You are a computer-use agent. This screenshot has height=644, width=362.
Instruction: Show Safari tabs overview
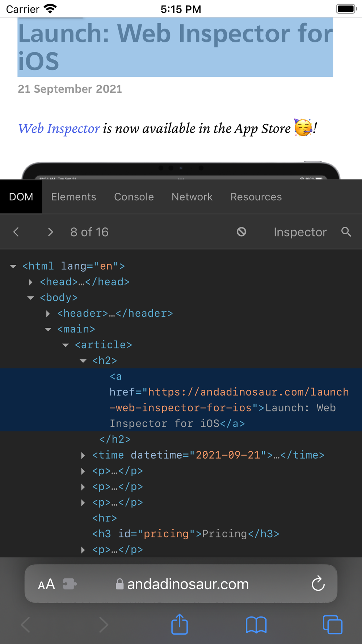pyautogui.click(x=332, y=625)
